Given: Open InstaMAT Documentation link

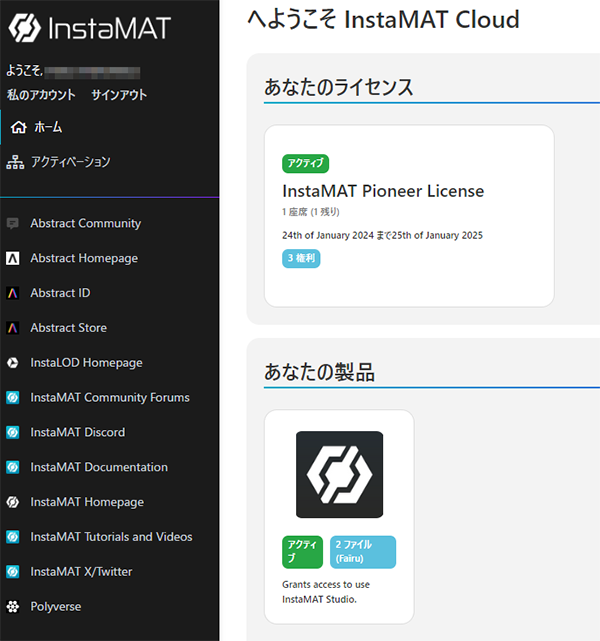Looking at the screenshot, I should tap(99, 467).
